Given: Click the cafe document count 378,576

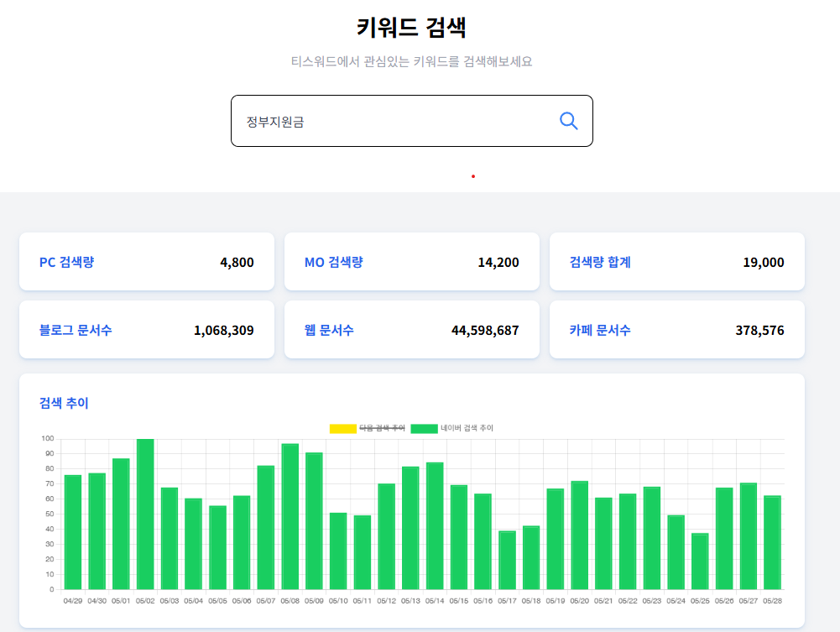Looking at the screenshot, I should click(759, 331).
